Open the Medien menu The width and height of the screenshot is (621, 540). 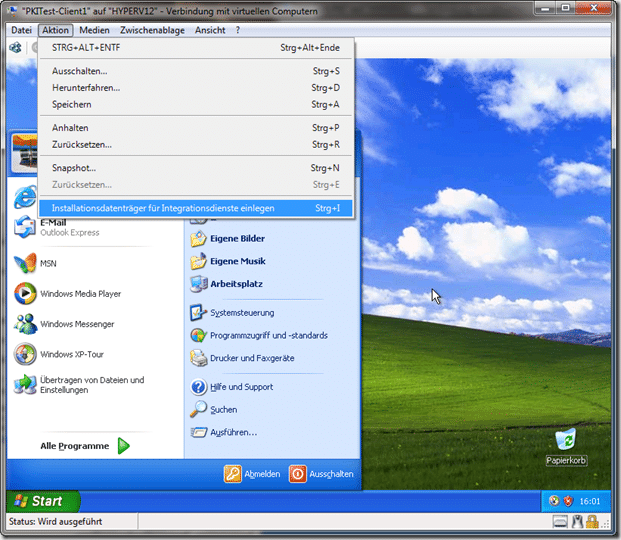[x=94, y=30]
